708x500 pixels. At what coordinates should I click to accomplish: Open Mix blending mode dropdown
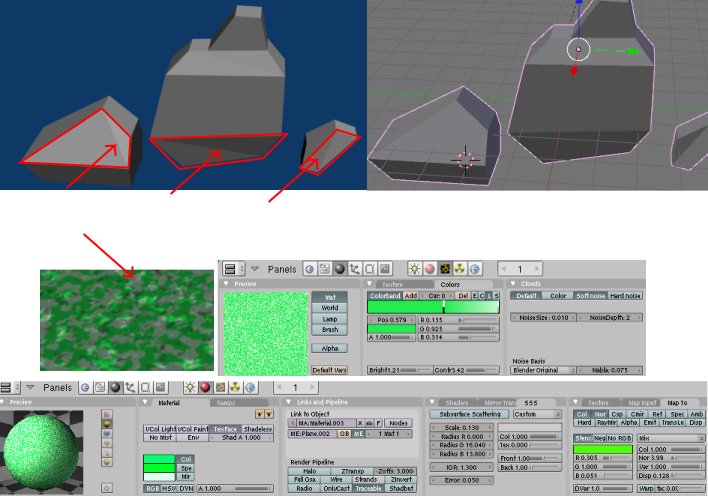click(x=671, y=439)
